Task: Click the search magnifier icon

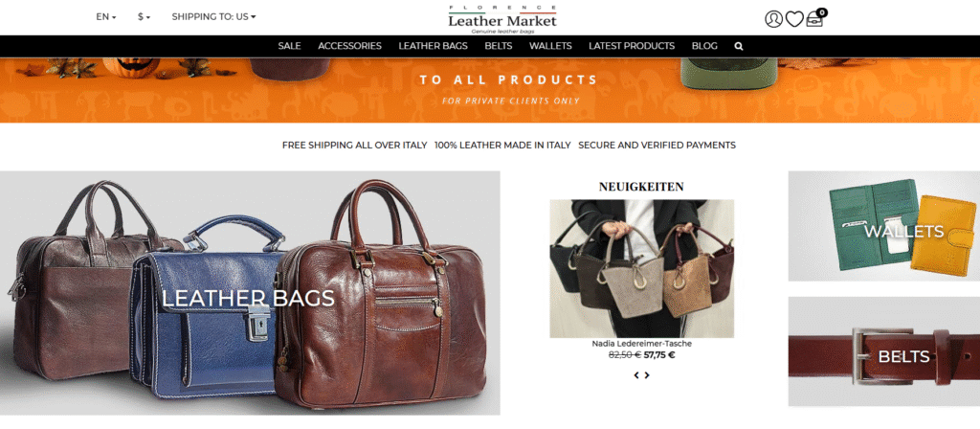Action: (739, 46)
